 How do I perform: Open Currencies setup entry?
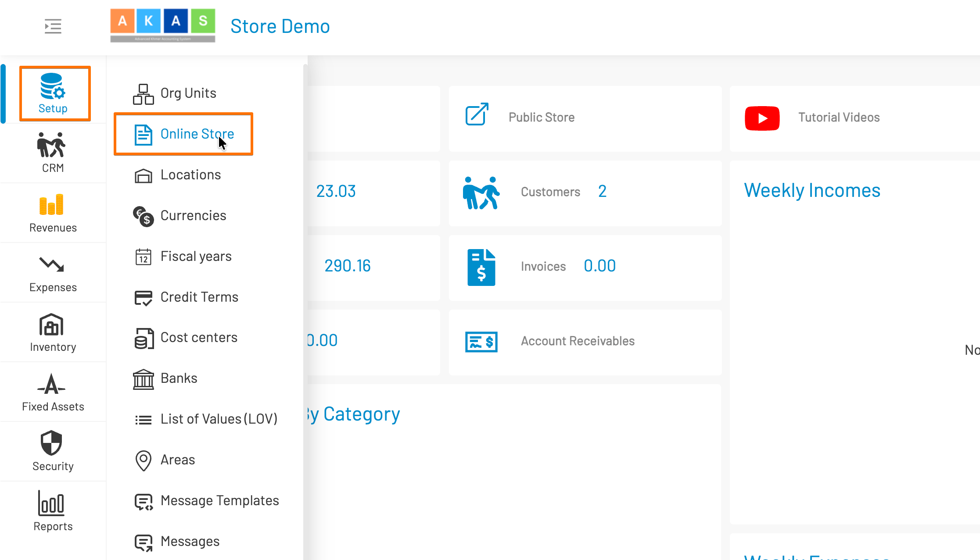[x=193, y=216]
